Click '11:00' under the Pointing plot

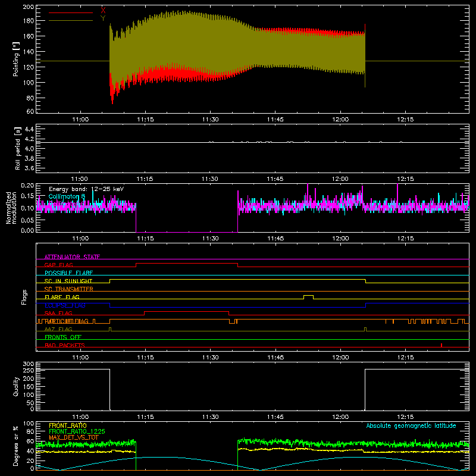click(x=80, y=120)
